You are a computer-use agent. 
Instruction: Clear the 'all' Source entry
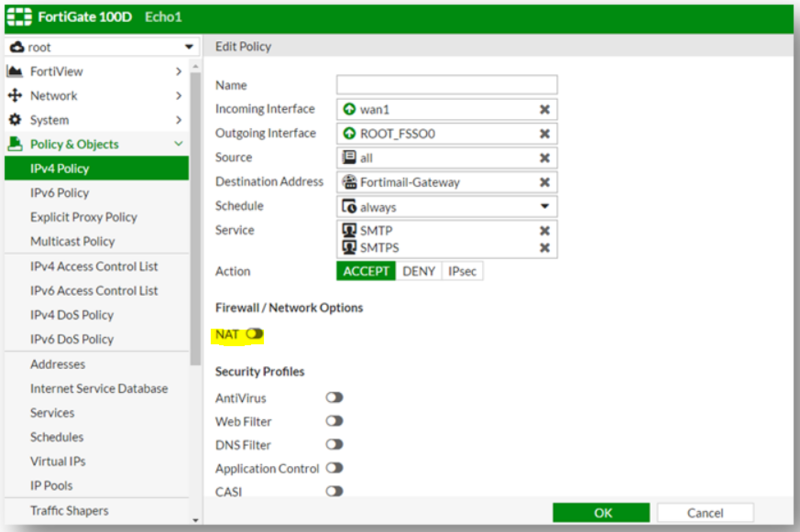tap(545, 158)
